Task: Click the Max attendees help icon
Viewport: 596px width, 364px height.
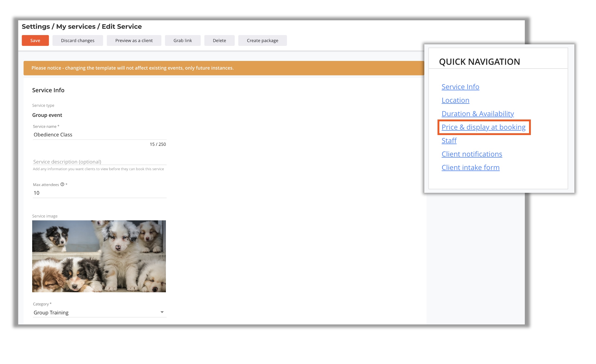Action: pos(62,184)
